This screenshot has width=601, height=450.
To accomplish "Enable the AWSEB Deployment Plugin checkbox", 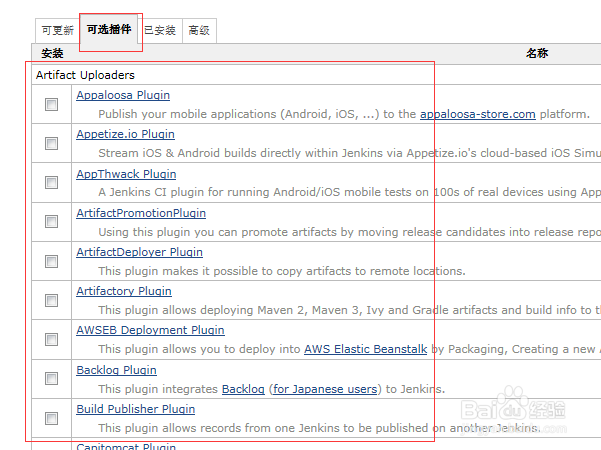I will coord(51,339).
